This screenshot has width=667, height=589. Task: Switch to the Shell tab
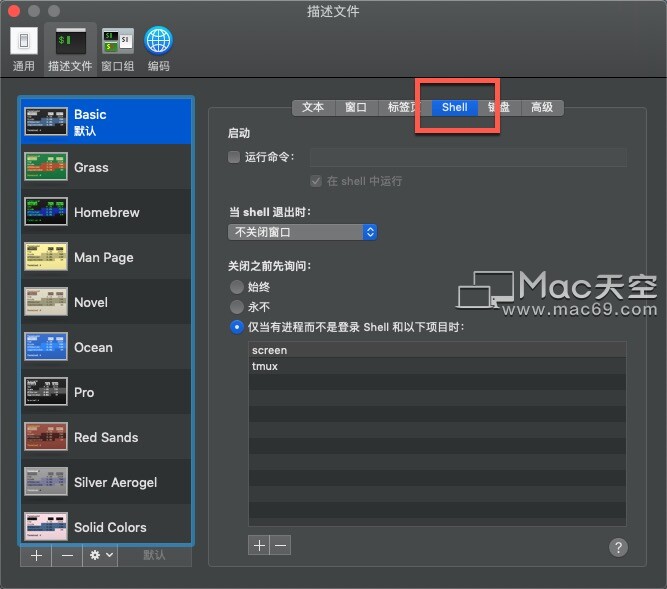pos(454,108)
